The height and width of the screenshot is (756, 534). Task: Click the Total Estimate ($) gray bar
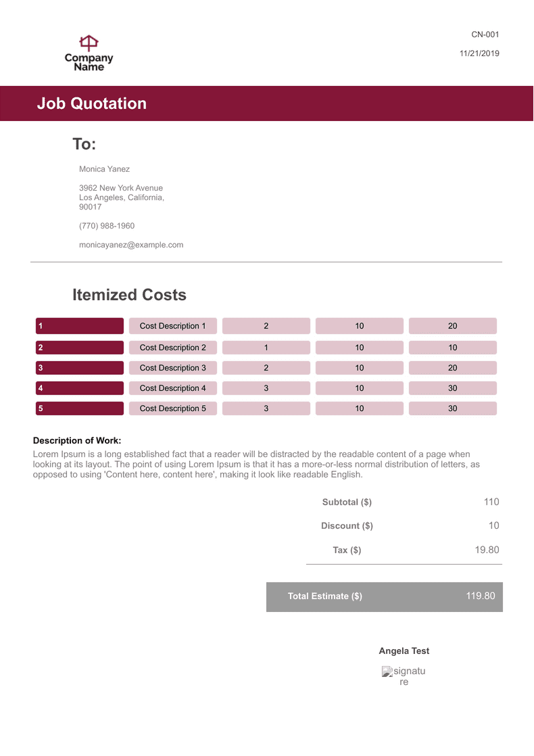[384, 596]
